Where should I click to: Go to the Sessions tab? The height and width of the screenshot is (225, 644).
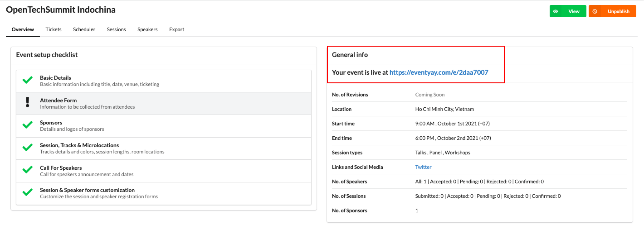(117, 29)
